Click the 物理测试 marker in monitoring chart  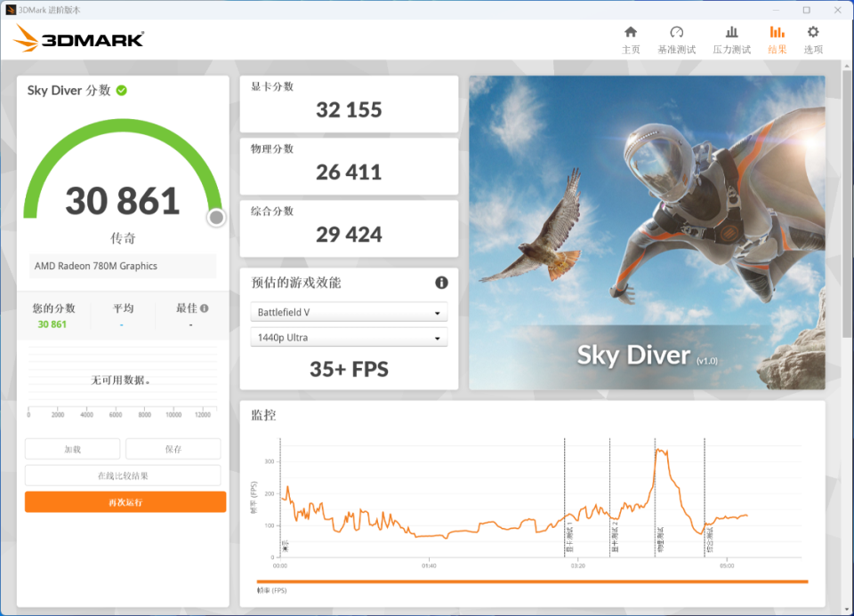click(660, 540)
